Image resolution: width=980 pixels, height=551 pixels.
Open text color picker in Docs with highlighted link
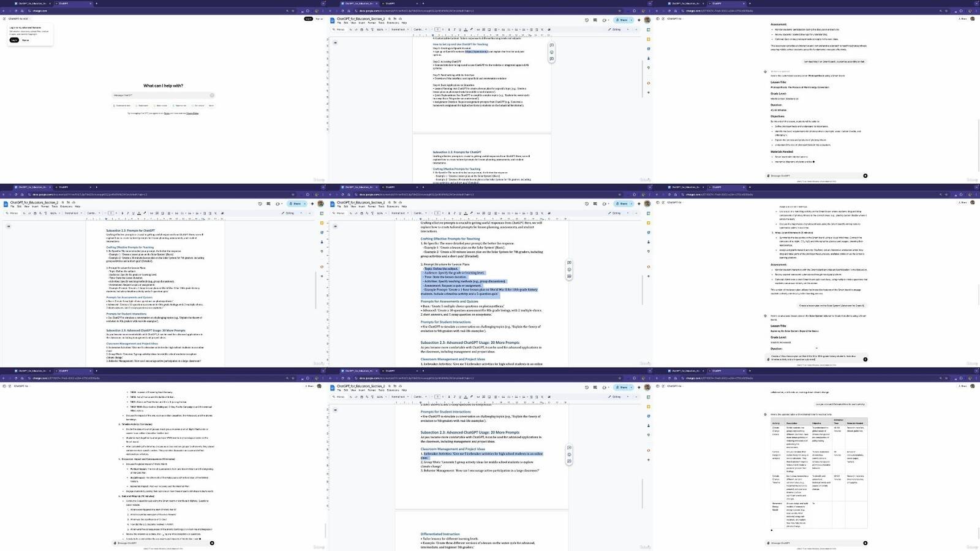pyautogui.click(x=465, y=29)
